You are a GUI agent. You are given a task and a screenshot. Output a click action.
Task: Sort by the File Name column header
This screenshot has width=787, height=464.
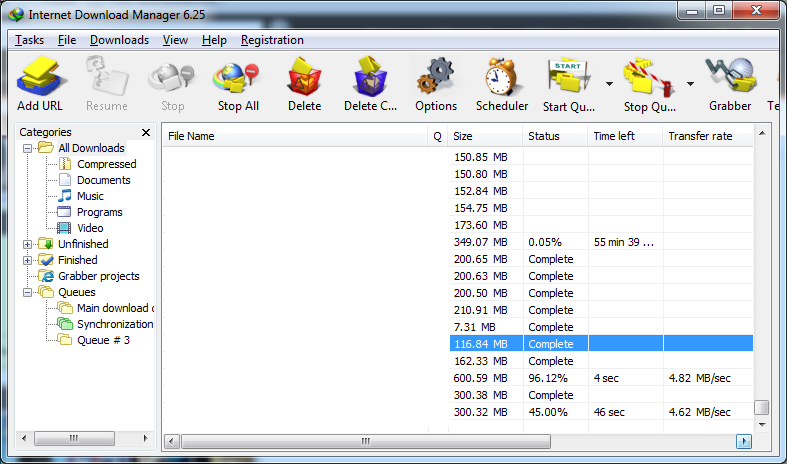tap(295, 136)
